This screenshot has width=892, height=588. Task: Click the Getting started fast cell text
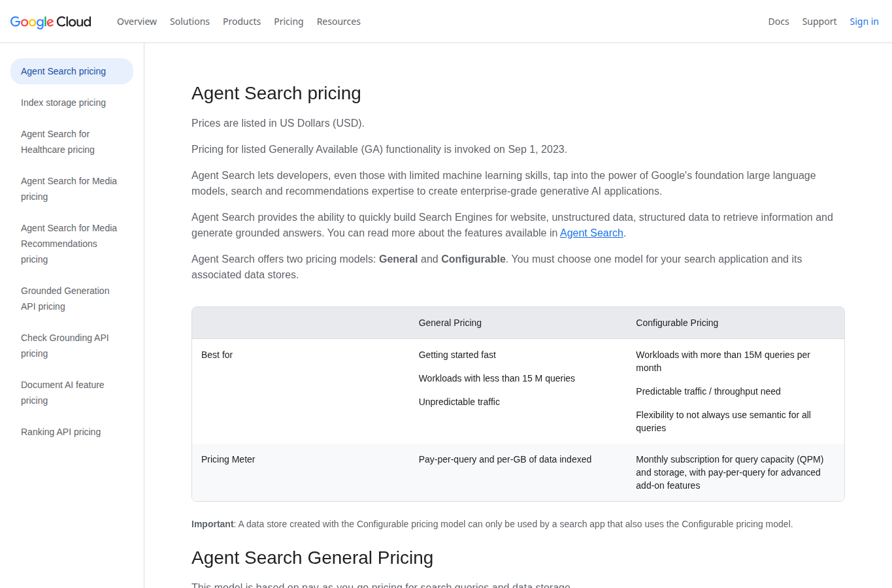[x=457, y=355]
